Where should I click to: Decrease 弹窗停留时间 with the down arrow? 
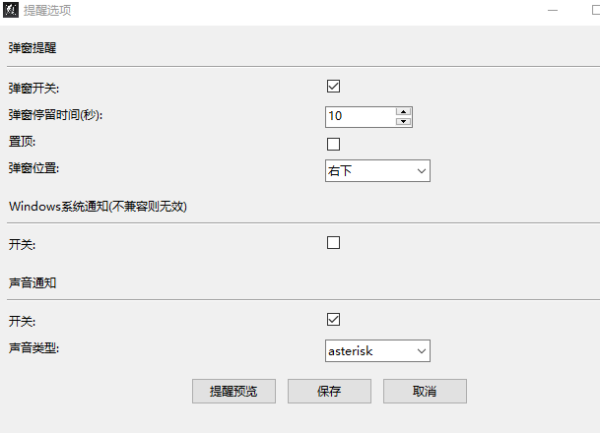[x=404, y=121]
